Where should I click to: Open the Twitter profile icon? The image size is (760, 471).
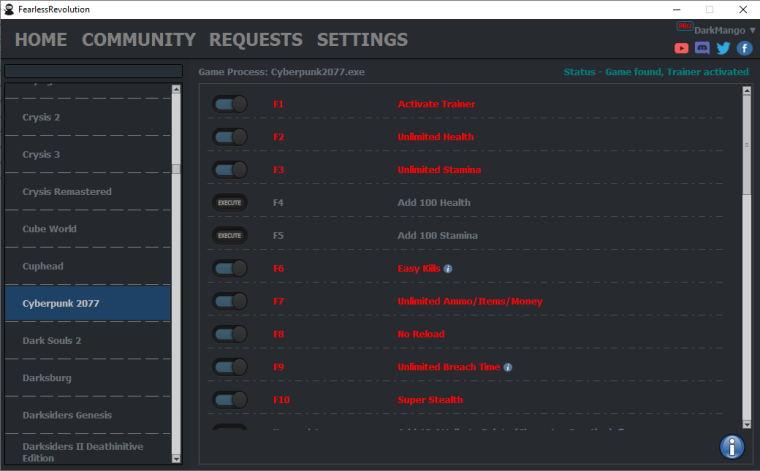pos(723,48)
